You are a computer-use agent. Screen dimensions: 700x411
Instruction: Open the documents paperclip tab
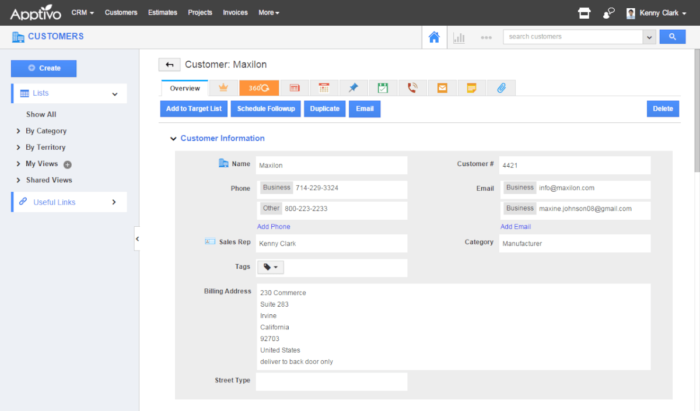[501, 88]
